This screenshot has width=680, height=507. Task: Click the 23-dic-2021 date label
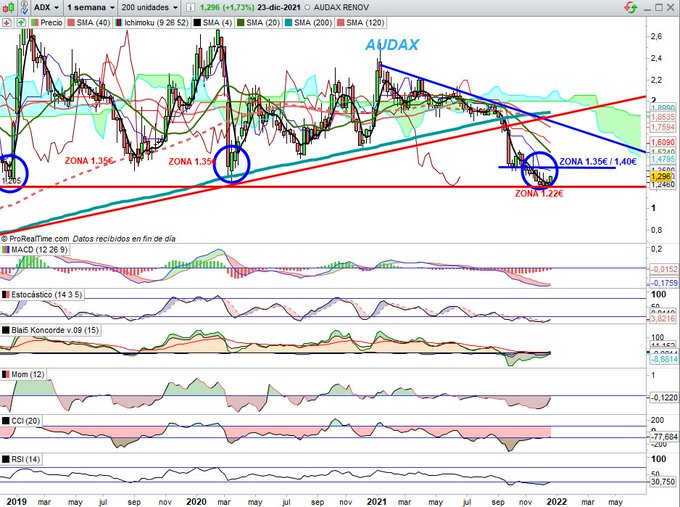pyautogui.click(x=279, y=7)
